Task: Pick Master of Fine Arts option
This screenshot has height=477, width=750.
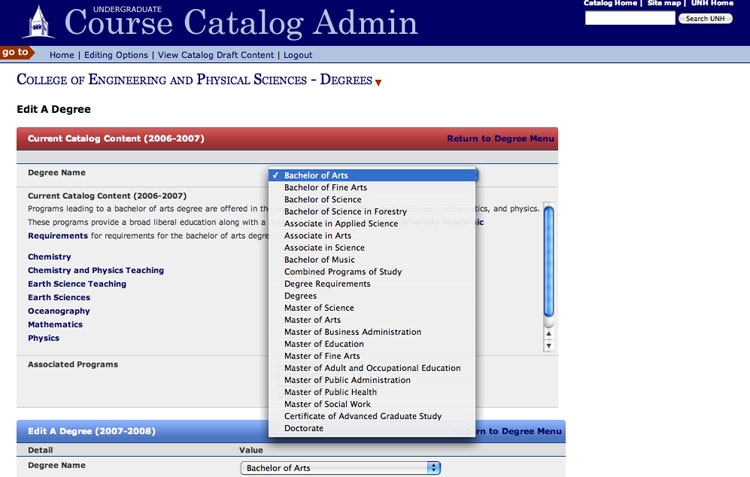Action: click(373, 355)
